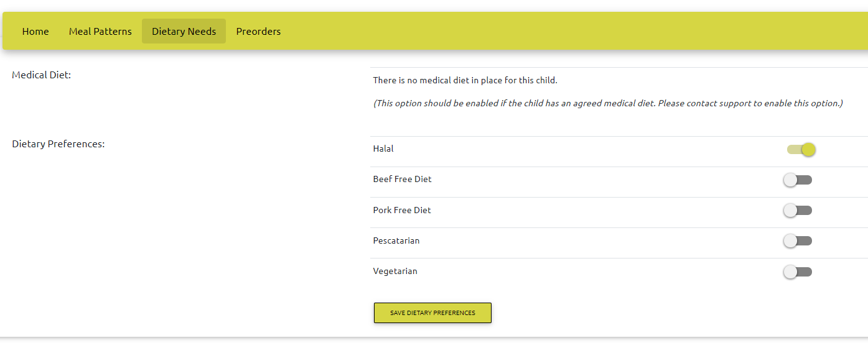Enable the Beef Free Diet toggle
This screenshot has height=343, width=868.
point(798,180)
